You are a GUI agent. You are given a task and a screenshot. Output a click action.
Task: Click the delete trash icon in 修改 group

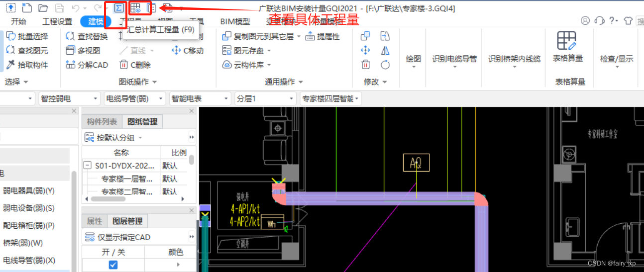coord(365,65)
